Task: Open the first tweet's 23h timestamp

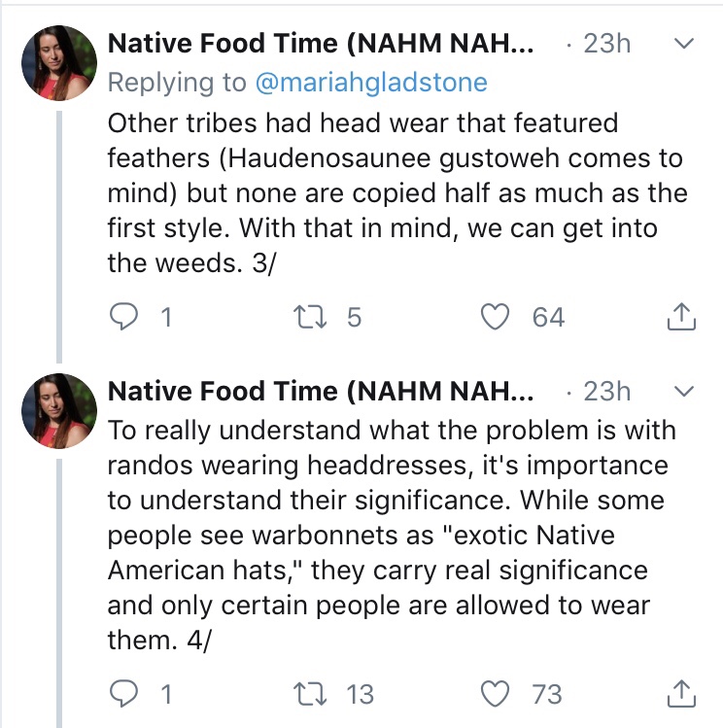Action: 606,45
